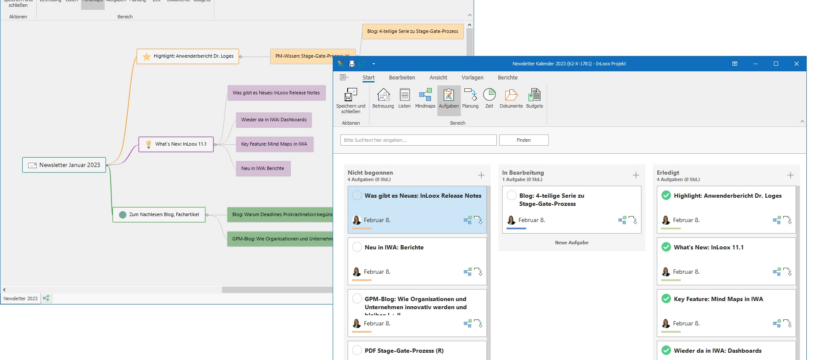The width and height of the screenshot is (820, 360).
Task: Open the Planung area
Action: [x=470, y=98]
